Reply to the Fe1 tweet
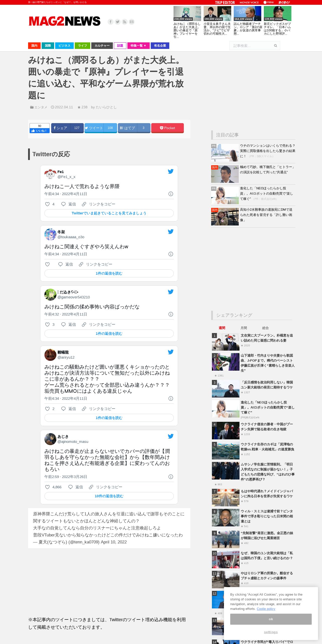This screenshot has width=322, height=644. coord(68,204)
